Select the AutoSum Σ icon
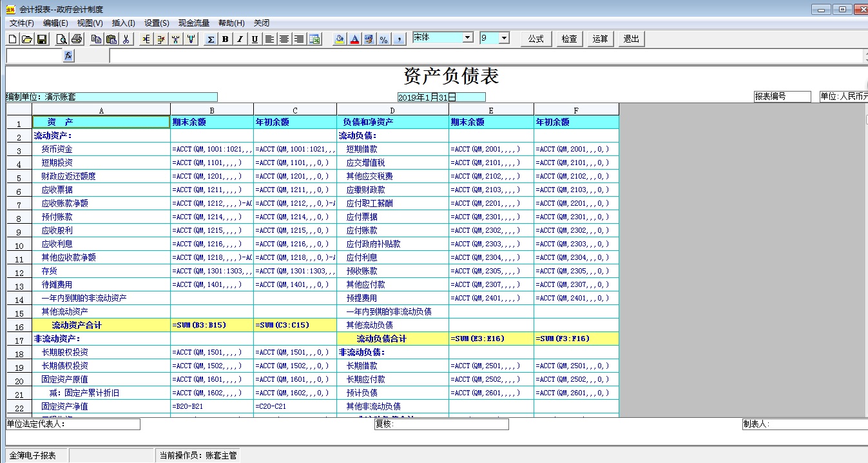 tap(210, 39)
